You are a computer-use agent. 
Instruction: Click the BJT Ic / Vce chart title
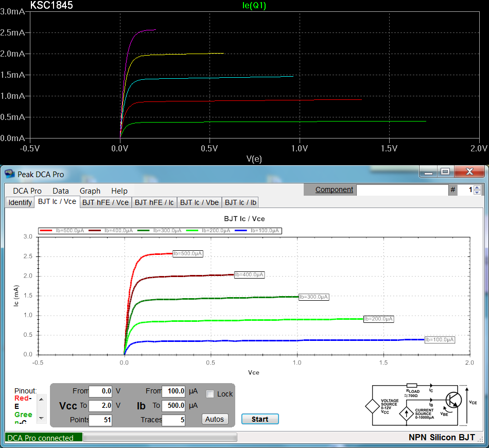[244, 219]
